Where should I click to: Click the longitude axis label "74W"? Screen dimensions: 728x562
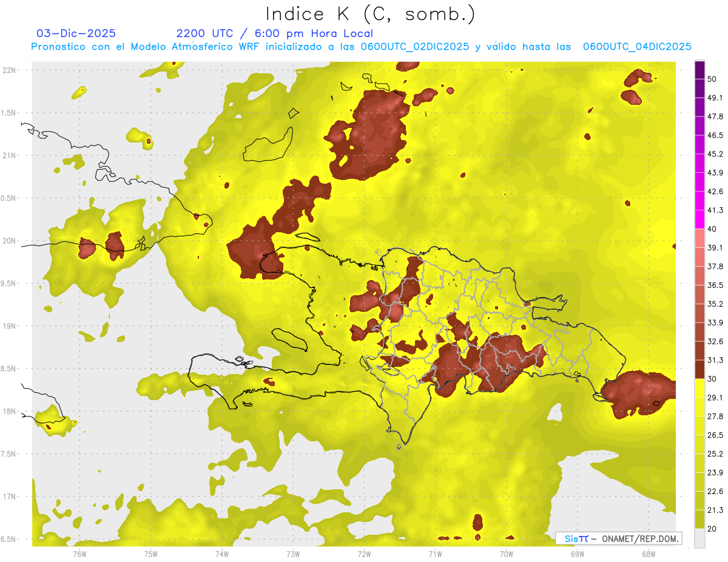click(x=221, y=554)
